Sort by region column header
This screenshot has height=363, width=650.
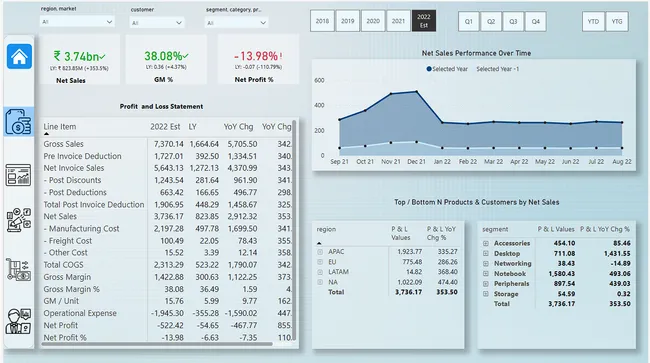[326, 229]
